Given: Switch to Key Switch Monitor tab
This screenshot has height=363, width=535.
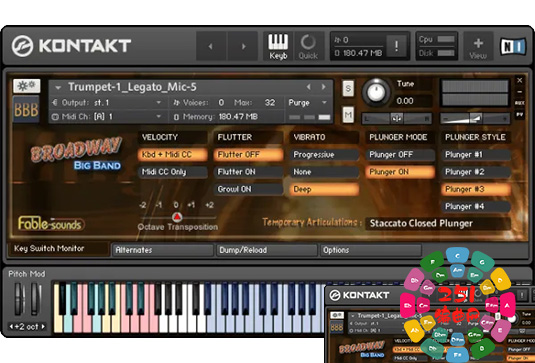Looking at the screenshot, I should click(58, 249).
